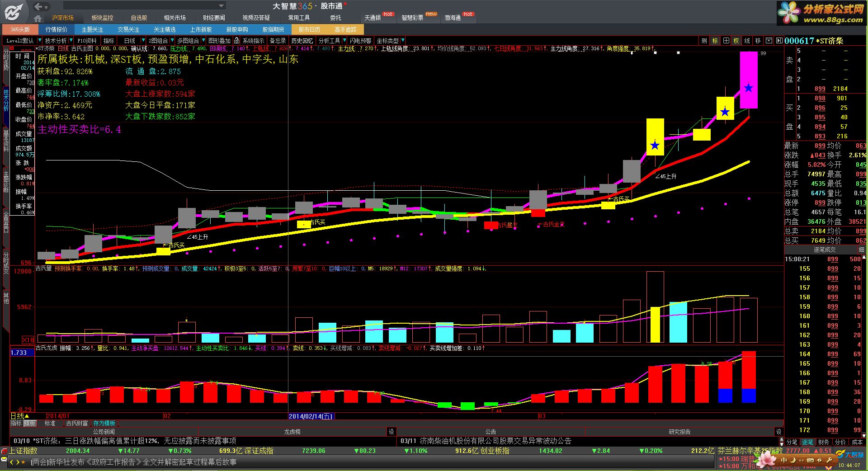868x471 pixels.
Task: Click the flower icon in tray
Action: point(765,460)
